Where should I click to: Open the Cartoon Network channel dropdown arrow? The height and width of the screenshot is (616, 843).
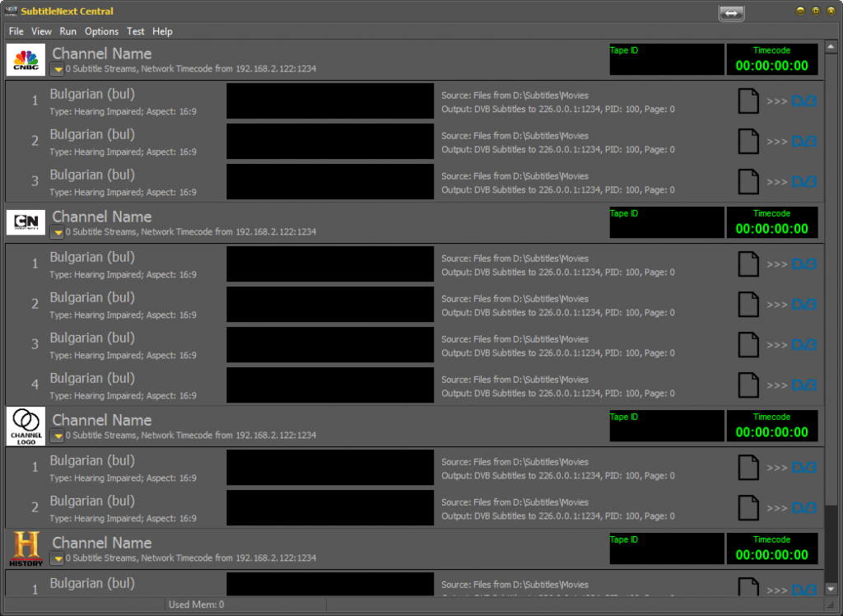(x=58, y=233)
